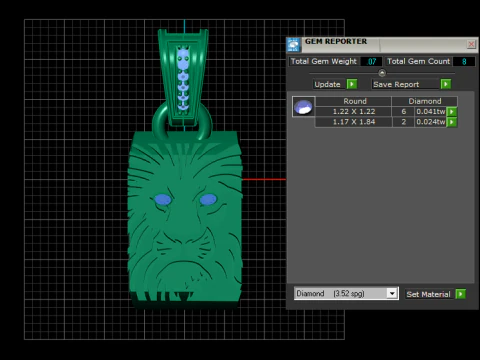480x360 pixels.
Task: Click the Total Gem Weight label
Action: coord(324,61)
